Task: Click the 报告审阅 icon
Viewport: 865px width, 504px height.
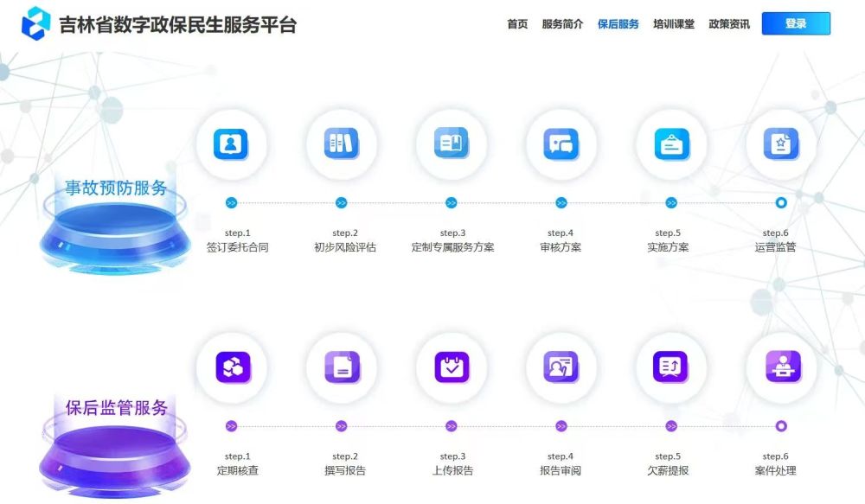Action: (x=561, y=367)
